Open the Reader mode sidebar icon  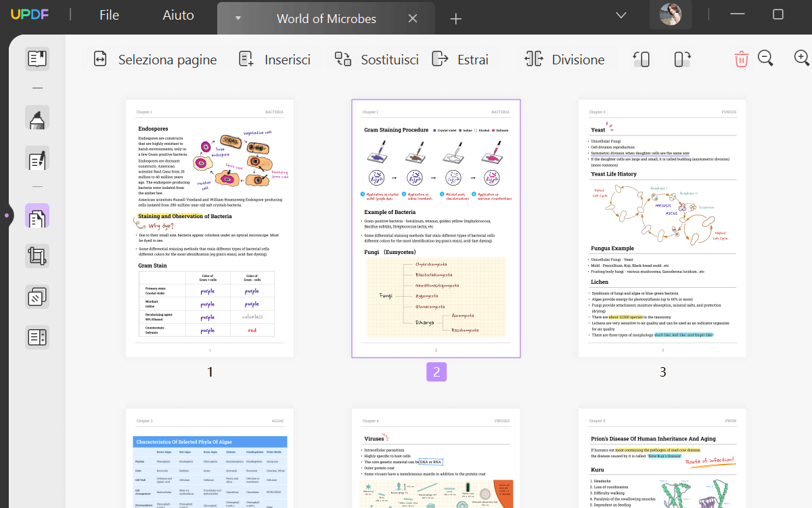(x=37, y=59)
